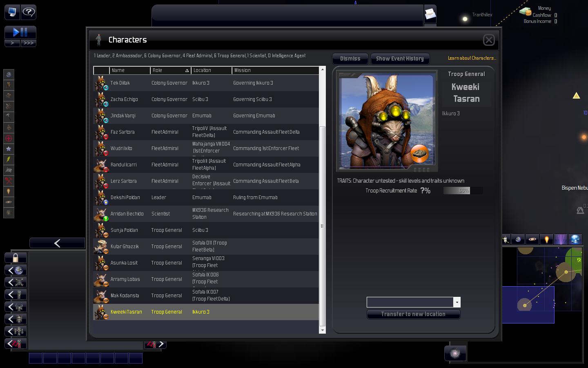Click the yellow lightning bolt sidebar icon
This screenshot has height=368, width=588.
(x=9, y=159)
